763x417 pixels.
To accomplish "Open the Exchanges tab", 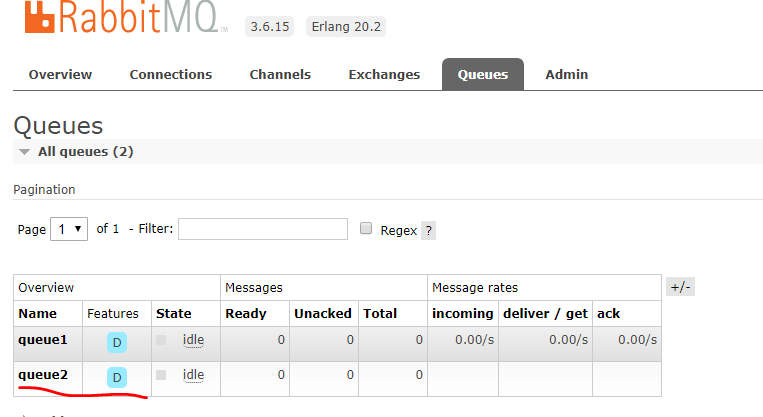I will (384, 75).
